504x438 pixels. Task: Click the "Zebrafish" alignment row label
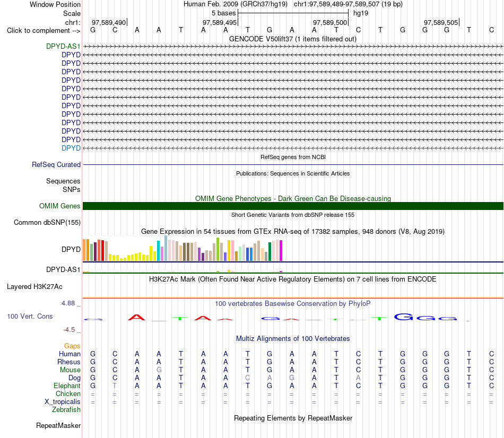[x=66, y=410]
